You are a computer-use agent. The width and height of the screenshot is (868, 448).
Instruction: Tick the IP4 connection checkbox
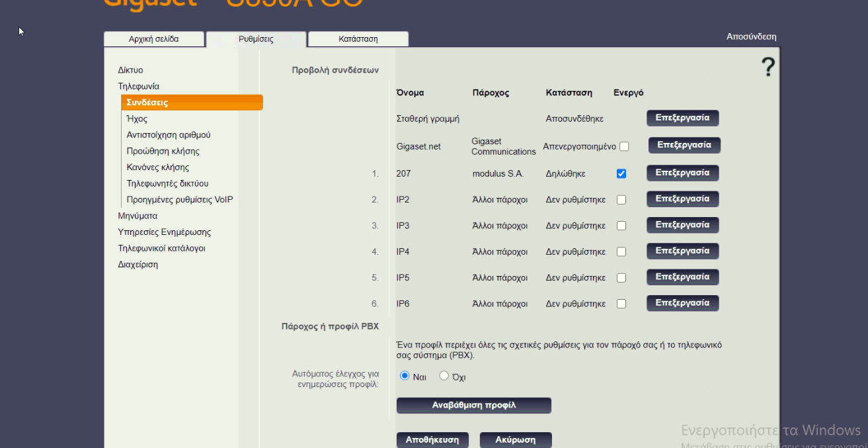pos(621,252)
